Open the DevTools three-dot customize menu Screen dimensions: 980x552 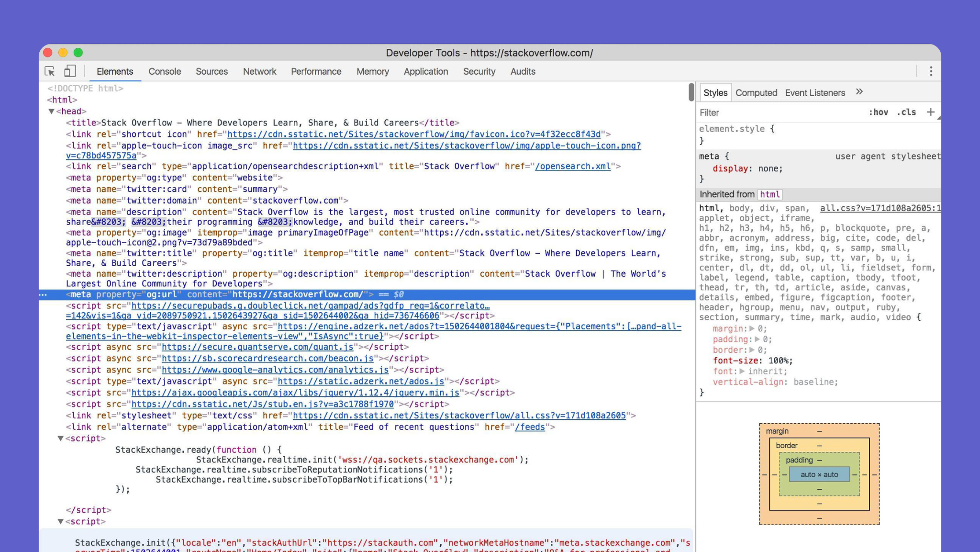[931, 71]
